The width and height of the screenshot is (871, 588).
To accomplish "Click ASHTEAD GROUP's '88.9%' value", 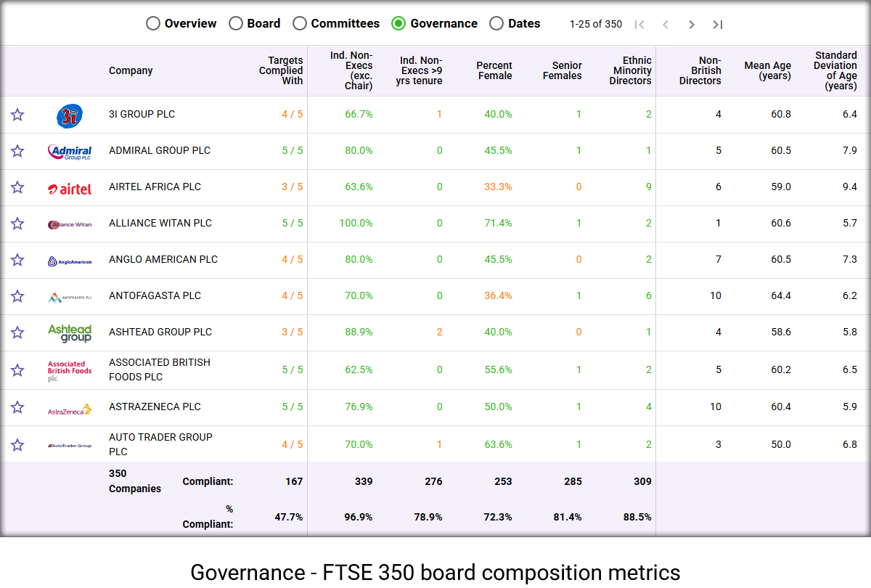I will tap(359, 332).
